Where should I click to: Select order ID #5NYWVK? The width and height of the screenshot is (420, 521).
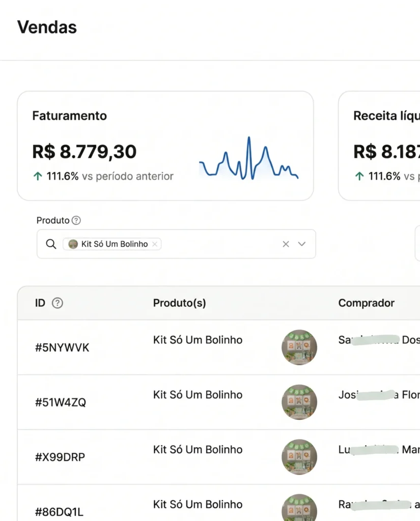(62, 348)
